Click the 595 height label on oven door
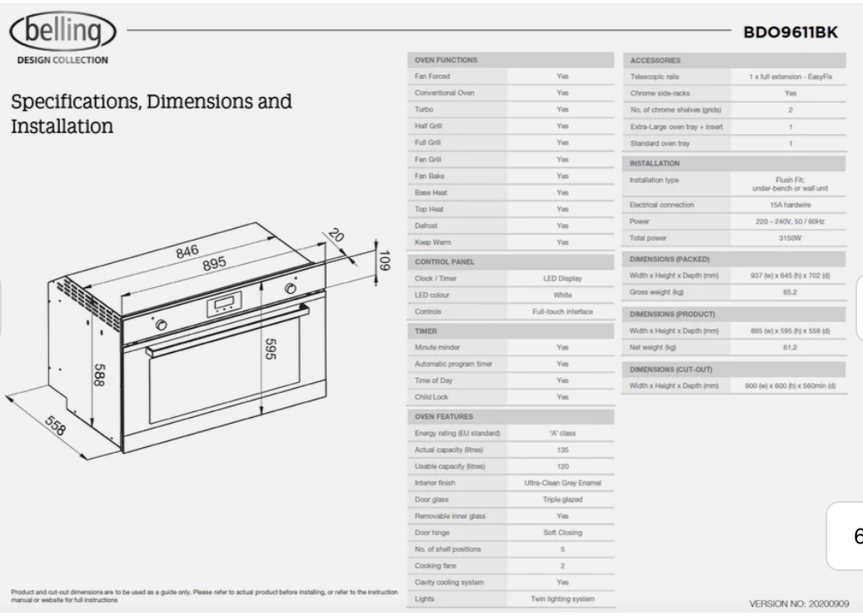863x616 pixels. click(x=270, y=349)
